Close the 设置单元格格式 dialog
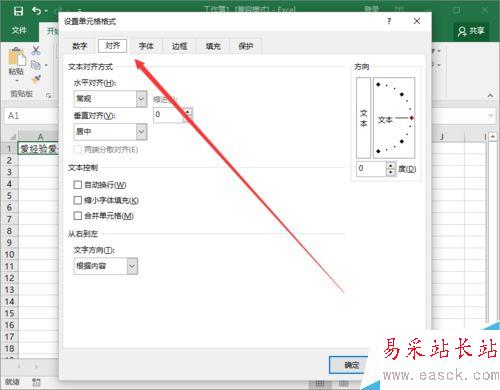Image resolution: width=500 pixels, height=390 pixels. click(x=417, y=21)
